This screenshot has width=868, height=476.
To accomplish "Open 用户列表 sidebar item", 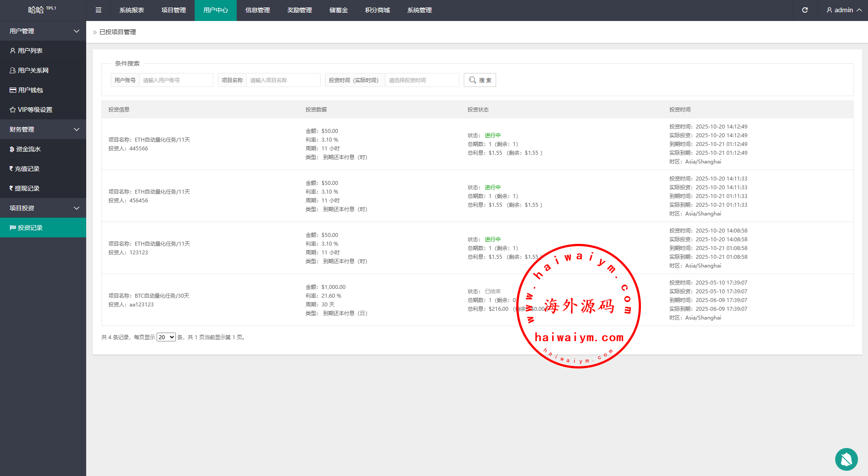I will (x=30, y=51).
